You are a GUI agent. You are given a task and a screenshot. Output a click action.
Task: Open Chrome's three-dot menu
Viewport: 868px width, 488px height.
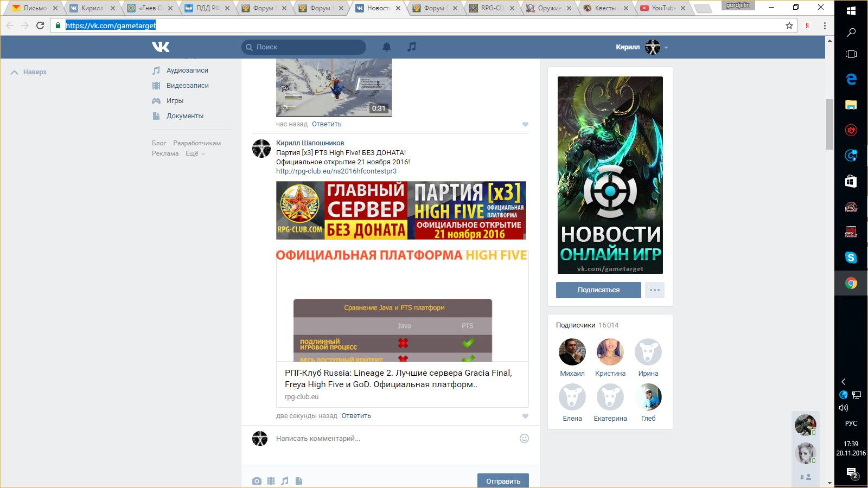point(825,25)
